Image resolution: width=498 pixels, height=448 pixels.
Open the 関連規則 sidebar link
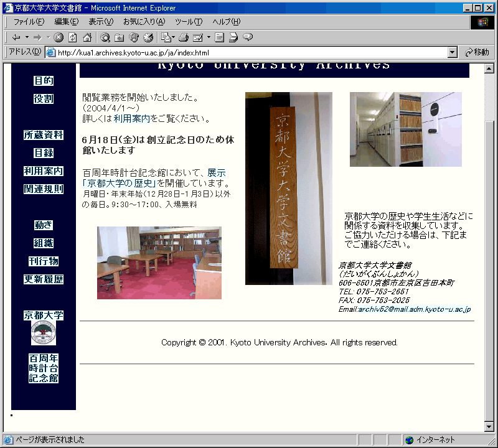pos(44,189)
